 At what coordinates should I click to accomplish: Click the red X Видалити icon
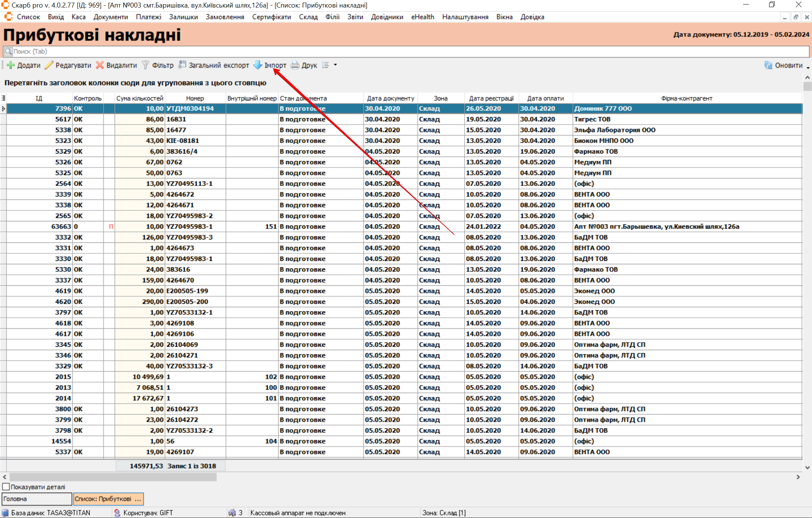coord(100,65)
